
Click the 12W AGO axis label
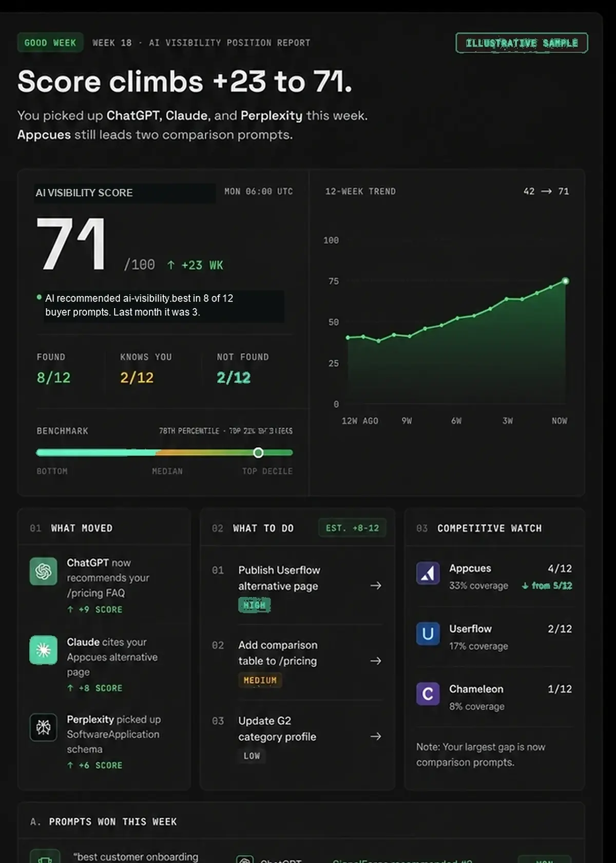[x=360, y=421]
